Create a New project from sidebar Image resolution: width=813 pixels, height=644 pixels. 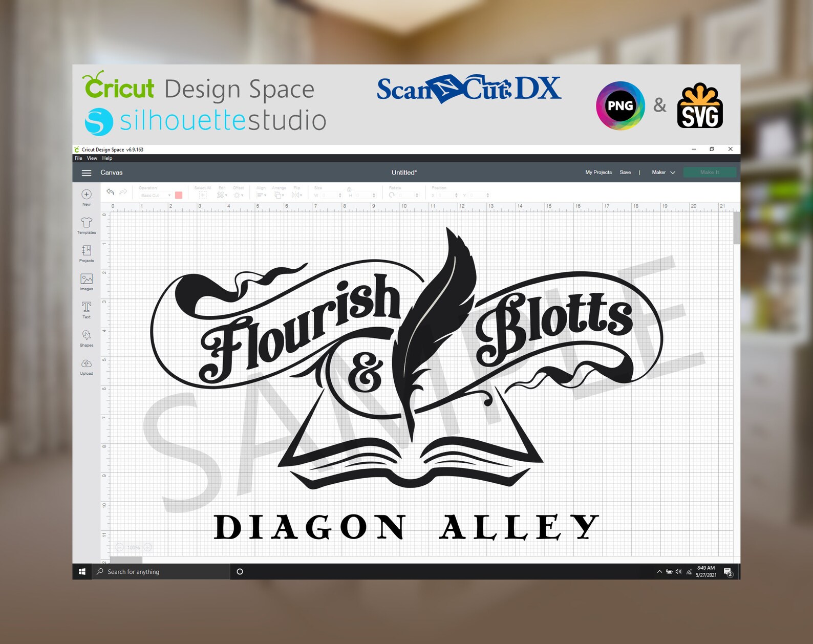[87, 197]
